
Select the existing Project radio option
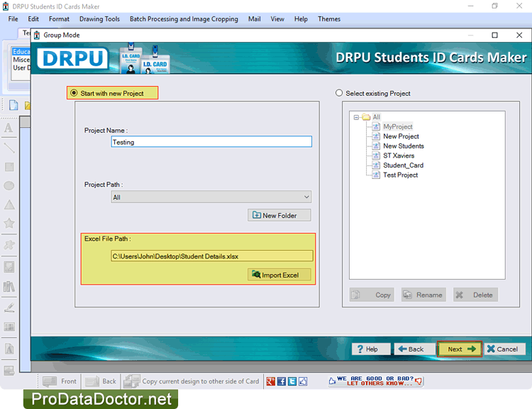coord(339,93)
